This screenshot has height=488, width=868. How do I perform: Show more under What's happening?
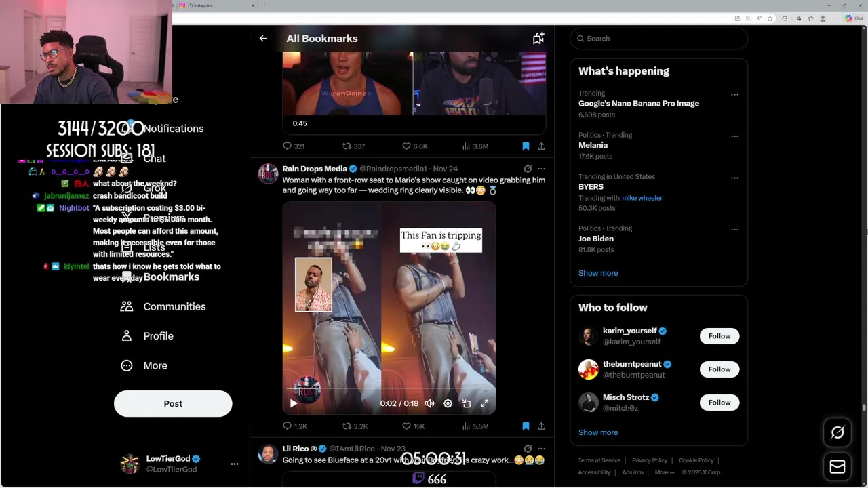click(598, 273)
